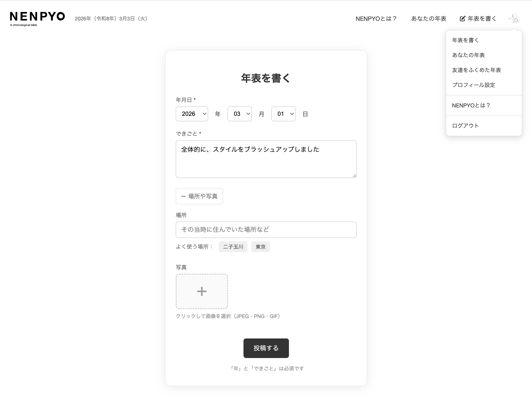Open the year dropdown showing 2026
This screenshot has height=407, width=532.
(x=192, y=114)
